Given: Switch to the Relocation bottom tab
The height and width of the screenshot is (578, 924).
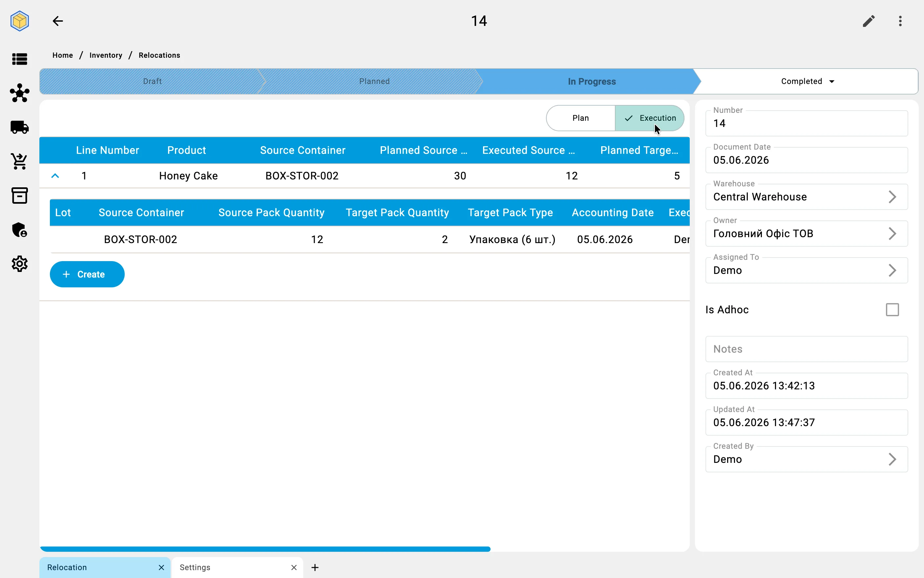Looking at the screenshot, I should point(104,567).
